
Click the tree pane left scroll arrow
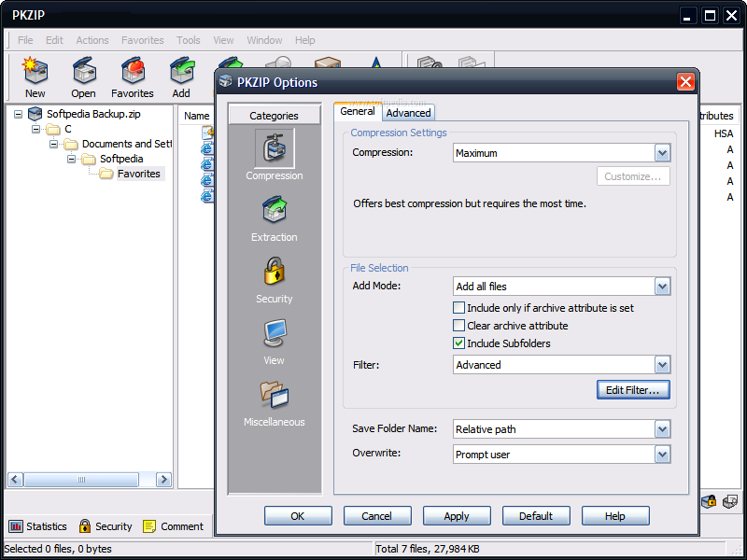pyautogui.click(x=15, y=479)
